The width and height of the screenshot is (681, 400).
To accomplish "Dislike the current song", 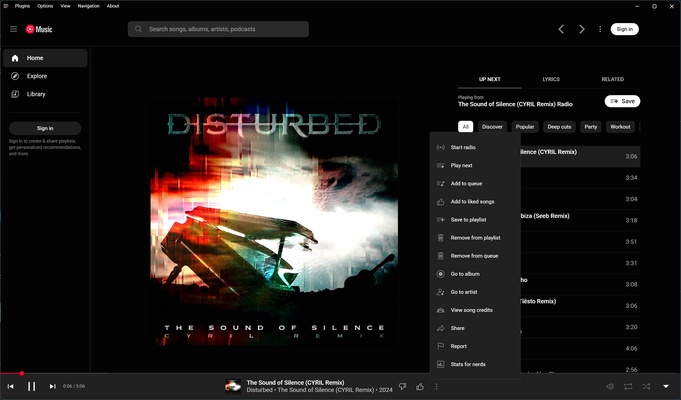I will (x=403, y=386).
